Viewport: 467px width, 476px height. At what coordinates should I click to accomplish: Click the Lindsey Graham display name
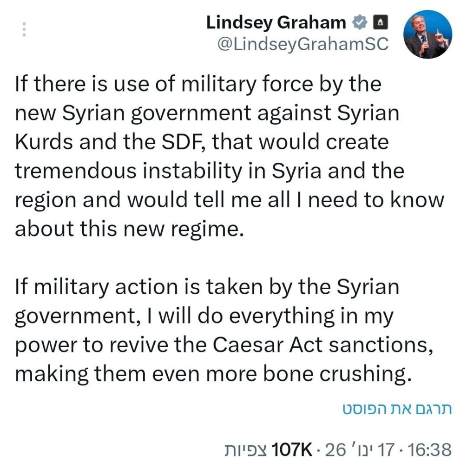click(x=276, y=22)
